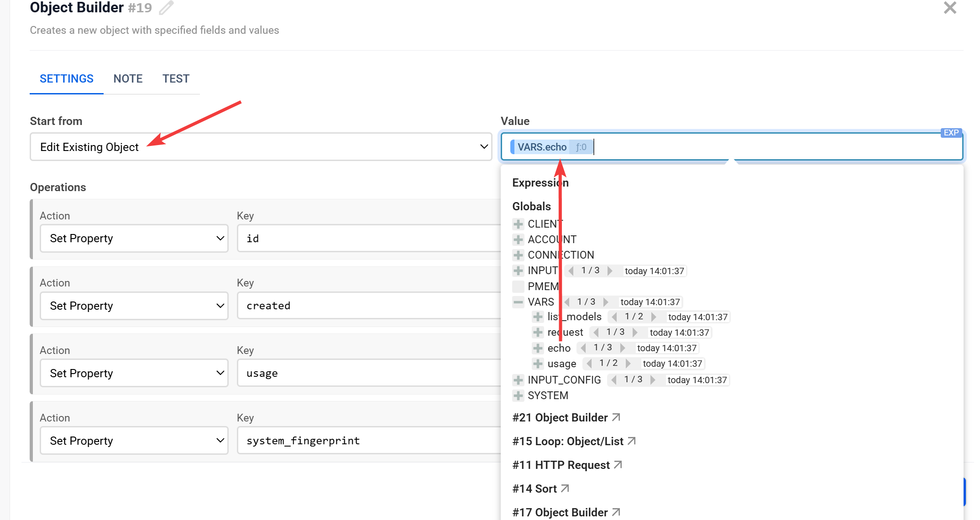Open external link icon for #11 HTTP Request

click(618, 465)
